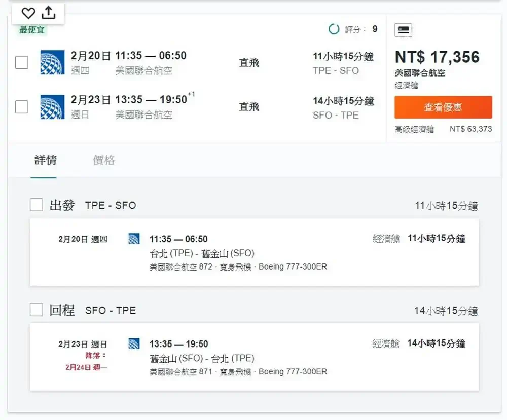Share this flight via upload icon
This screenshot has width=507, height=420.
[49, 13]
